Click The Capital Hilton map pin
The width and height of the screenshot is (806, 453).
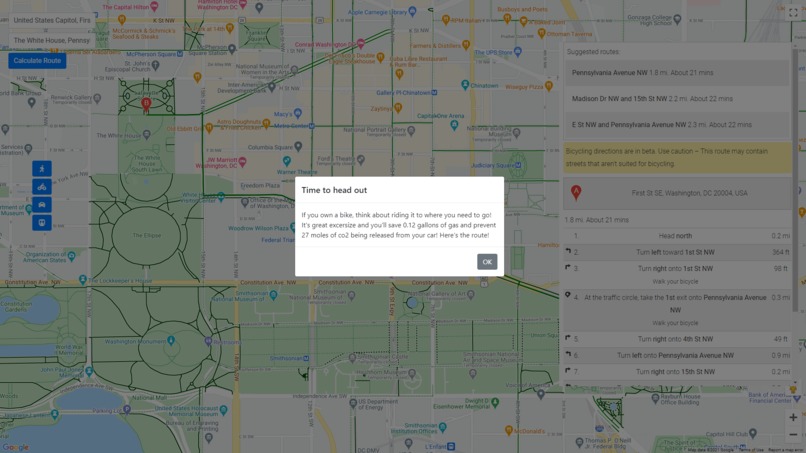[154, 7]
